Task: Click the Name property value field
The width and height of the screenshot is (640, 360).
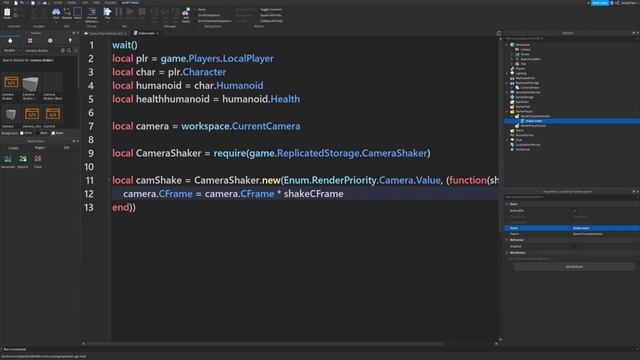Action: tap(605, 228)
